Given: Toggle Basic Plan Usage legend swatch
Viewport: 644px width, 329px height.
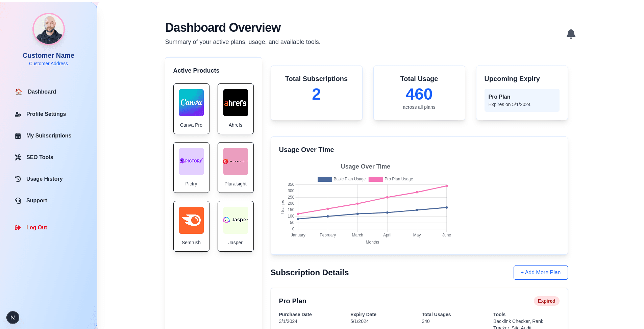Looking at the screenshot, I should click(x=324, y=179).
